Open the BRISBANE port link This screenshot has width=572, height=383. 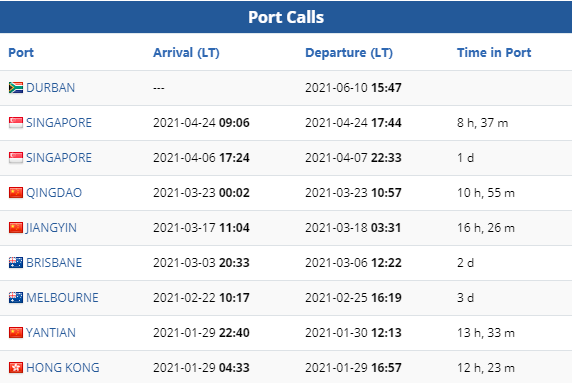pyautogui.click(x=54, y=263)
